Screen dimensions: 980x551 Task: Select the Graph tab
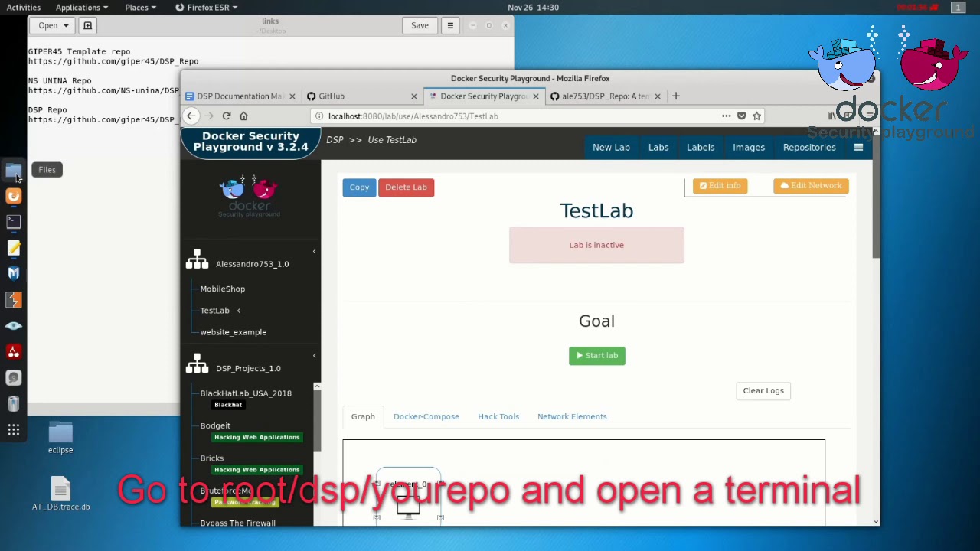[363, 416]
